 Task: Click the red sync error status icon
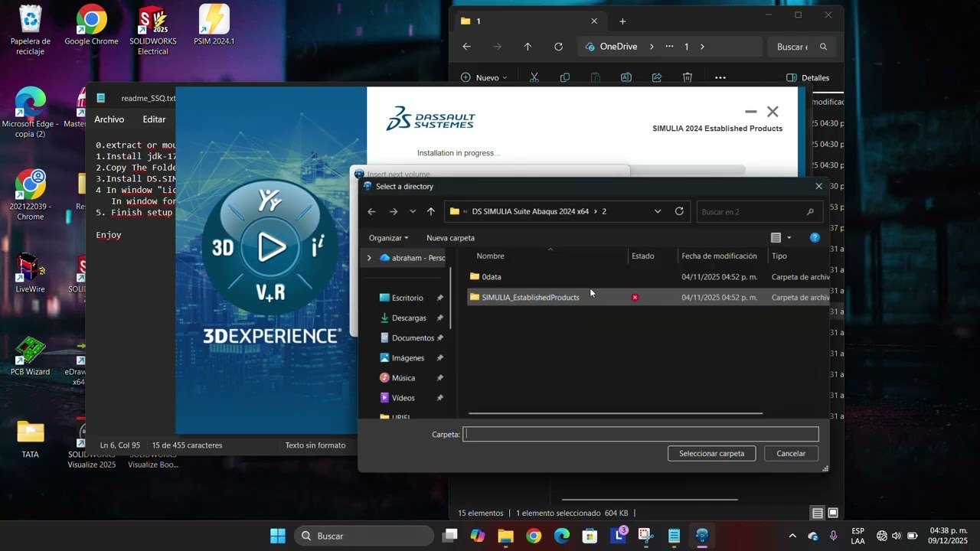point(635,297)
